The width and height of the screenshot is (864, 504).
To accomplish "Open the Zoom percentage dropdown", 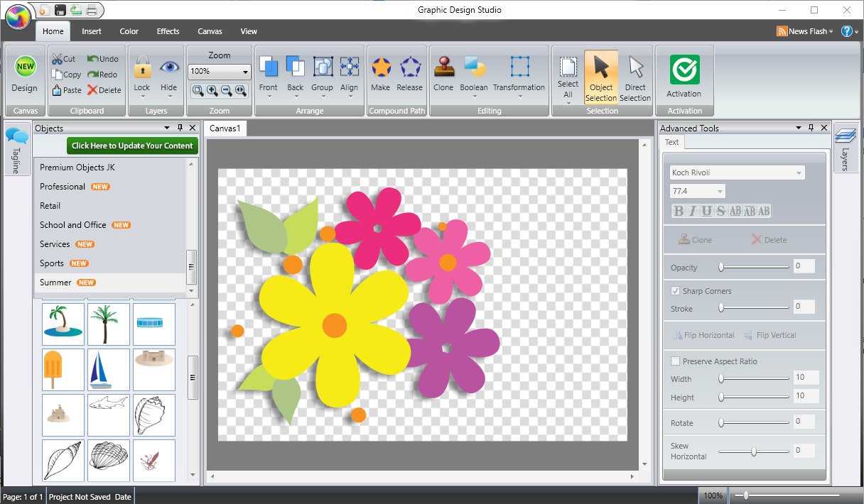I will pos(245,72).
